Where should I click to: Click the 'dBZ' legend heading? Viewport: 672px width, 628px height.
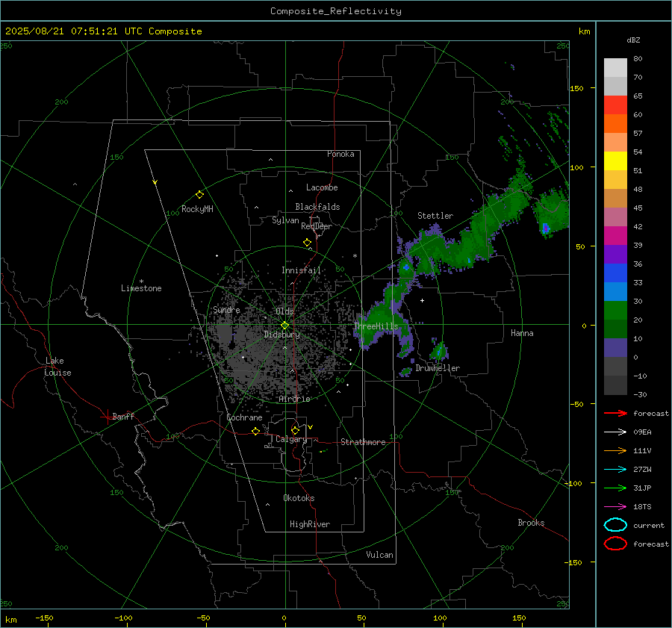tap(633, 40)
